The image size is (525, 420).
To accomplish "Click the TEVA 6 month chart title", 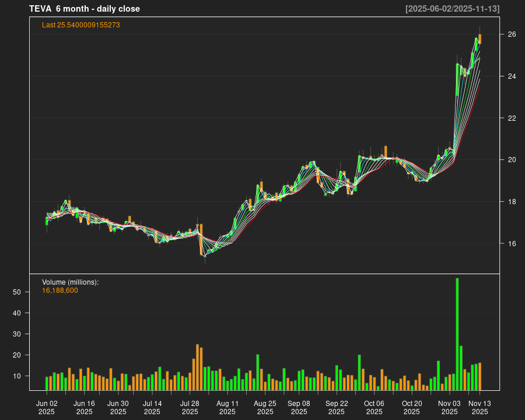I will pyautogui.click(x=85, y=9).
